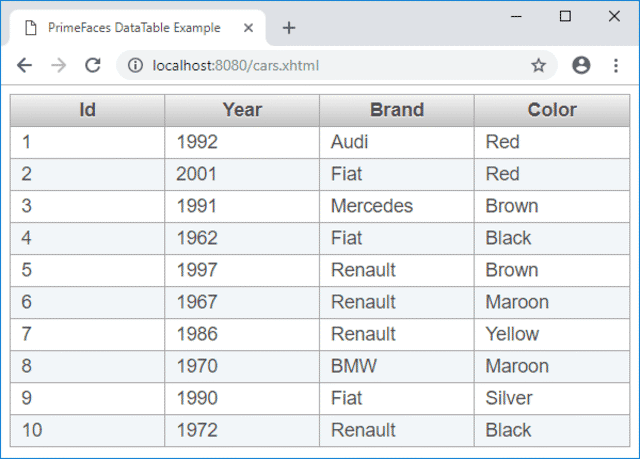Open site information icon in address bar
Screen dimensions: 640x459
click(x=135, y=65)
